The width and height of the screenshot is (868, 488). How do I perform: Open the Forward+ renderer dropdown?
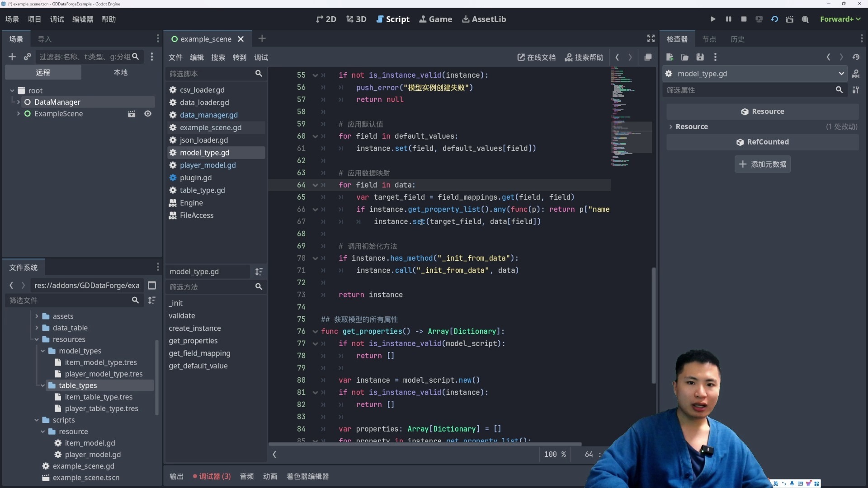point(840,19)
